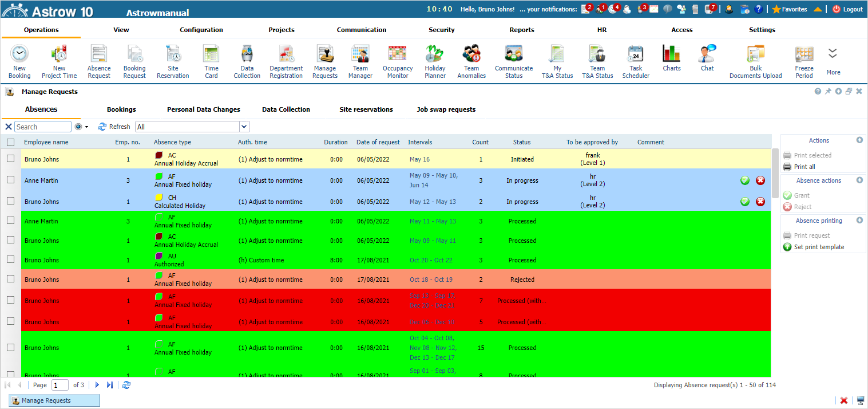This screenshot has height=409, width=868.
Task: Collapse the Absence actions panel
Action: pos(859,180)
